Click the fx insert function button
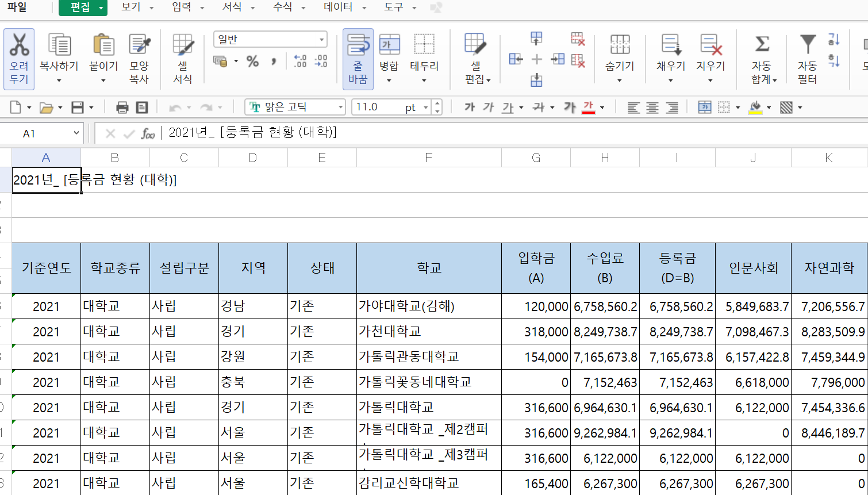Viewport: 868px width, 495px height. pos(148,133)
